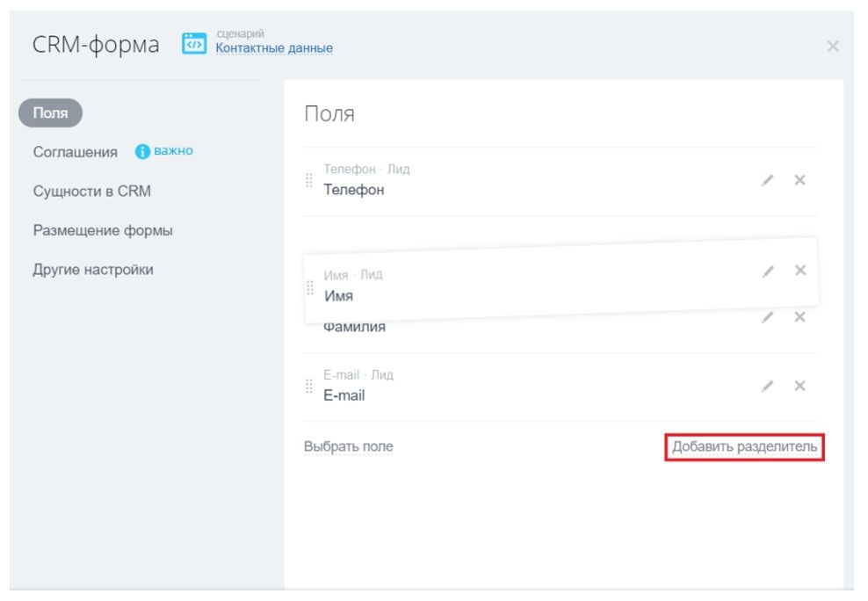Edit the Телефон field with pencil icon
This screenshot has width=868, height=601.
767,180
